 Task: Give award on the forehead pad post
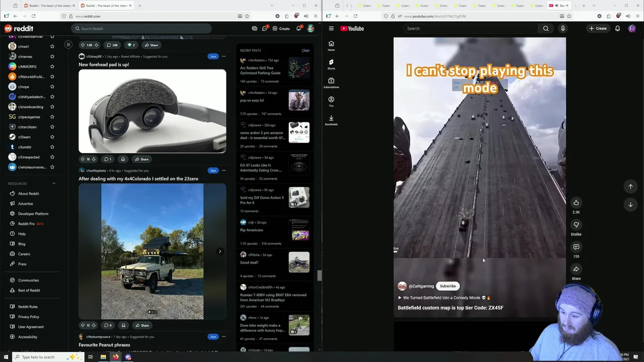pyautogui.click(x=123, y=159)
